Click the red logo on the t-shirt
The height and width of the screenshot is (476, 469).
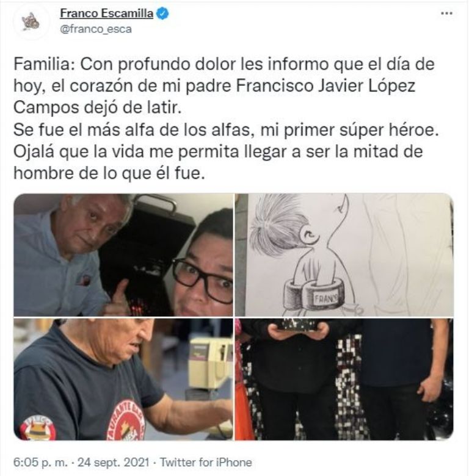tap(126, 420)
